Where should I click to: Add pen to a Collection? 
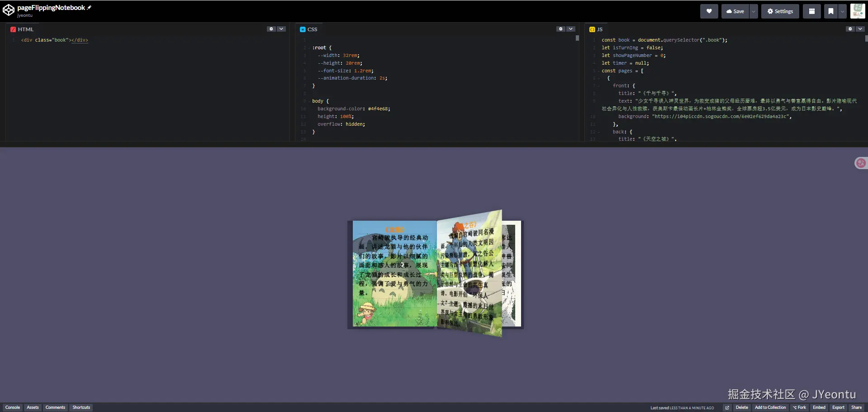[770, 407]
